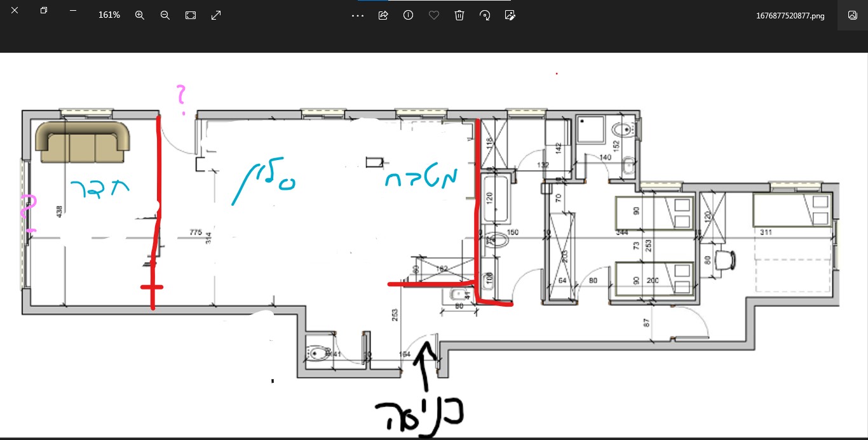The width and height of the screenshot is (868, 440).
Task: Fit image to window
Action: (191, 15)
